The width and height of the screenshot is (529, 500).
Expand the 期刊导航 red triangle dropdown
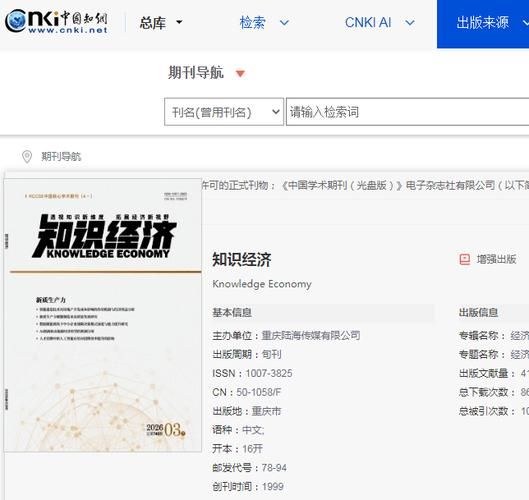point(240,73)
